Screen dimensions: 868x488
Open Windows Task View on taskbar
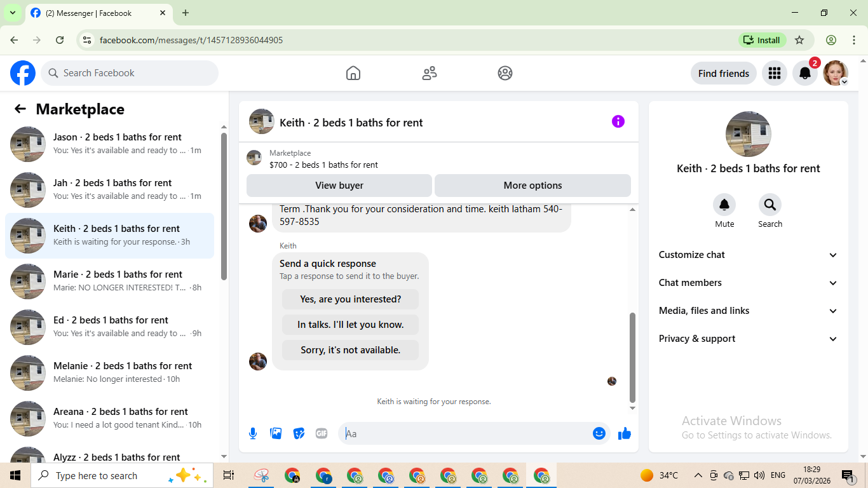tap(229, 475)
